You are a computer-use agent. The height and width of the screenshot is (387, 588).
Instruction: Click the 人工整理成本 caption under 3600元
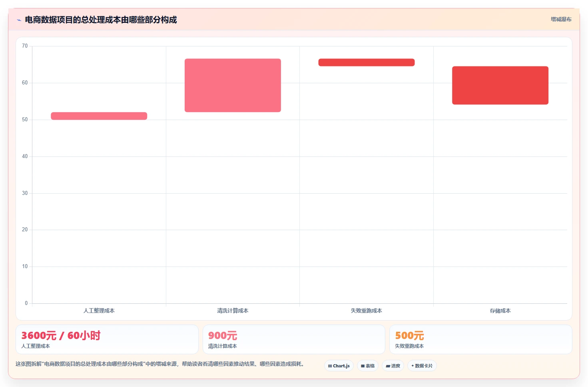tap(36, 346)
